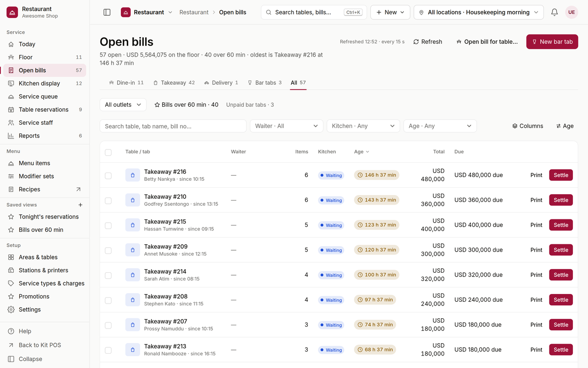
Task: Select the checkbox for Takeaway #210
Action: (x=108, y=200)
